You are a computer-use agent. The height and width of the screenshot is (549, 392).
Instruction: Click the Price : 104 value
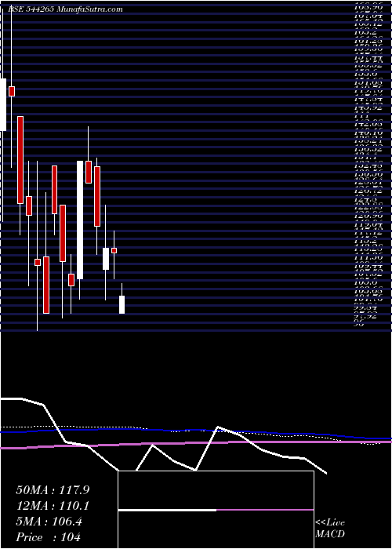click(49, 537)
